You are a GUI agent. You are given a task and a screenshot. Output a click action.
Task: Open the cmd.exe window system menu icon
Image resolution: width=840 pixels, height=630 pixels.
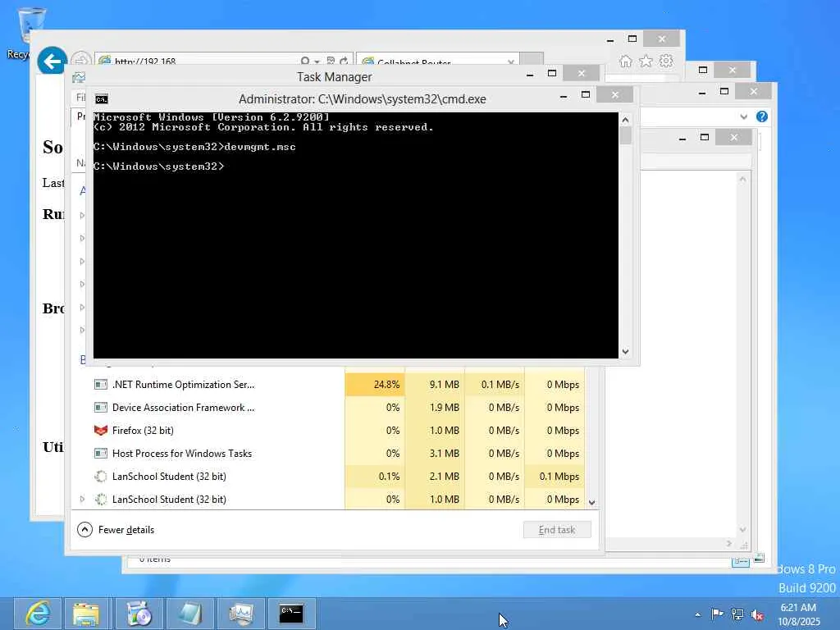101,99
